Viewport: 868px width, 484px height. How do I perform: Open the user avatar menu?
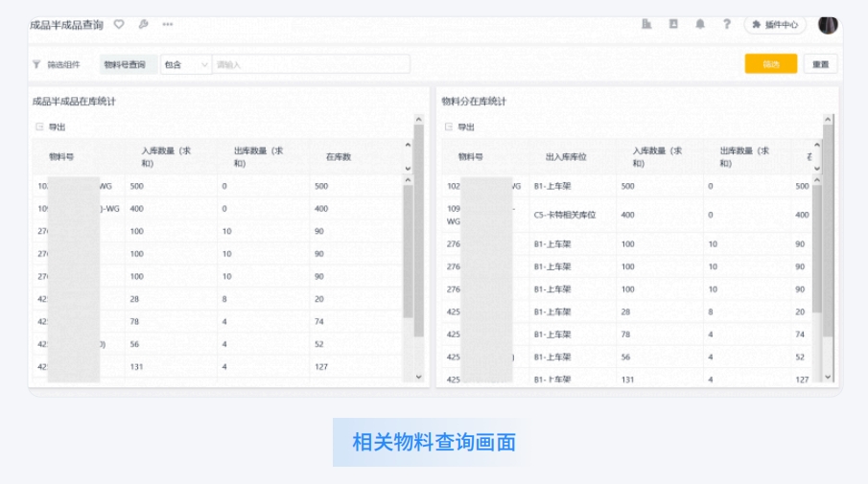point(828,24)
